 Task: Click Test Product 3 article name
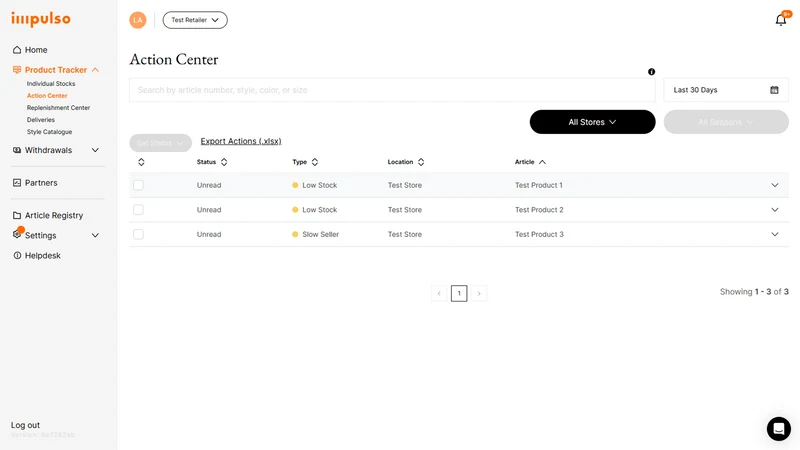coord(539,234)
